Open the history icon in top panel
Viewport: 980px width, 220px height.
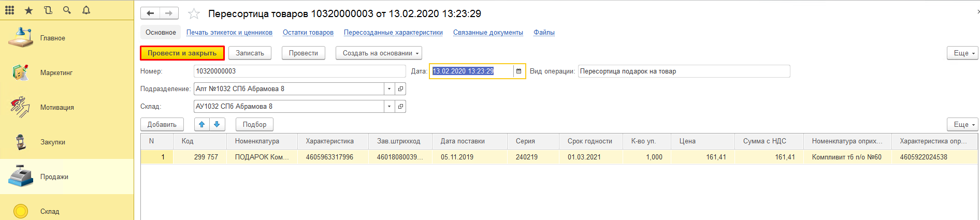click(x=48, y=10)
